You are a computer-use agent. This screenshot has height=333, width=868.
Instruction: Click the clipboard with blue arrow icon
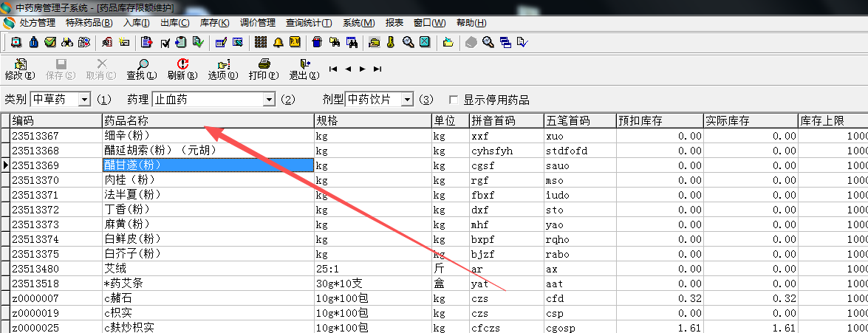coord(180,42)
